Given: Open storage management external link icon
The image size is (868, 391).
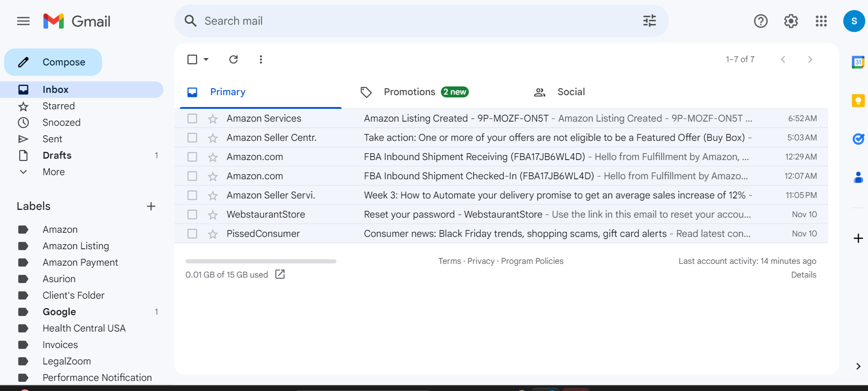Looking at the screenshot, I should pyautogui.click(x=280, y=274).
